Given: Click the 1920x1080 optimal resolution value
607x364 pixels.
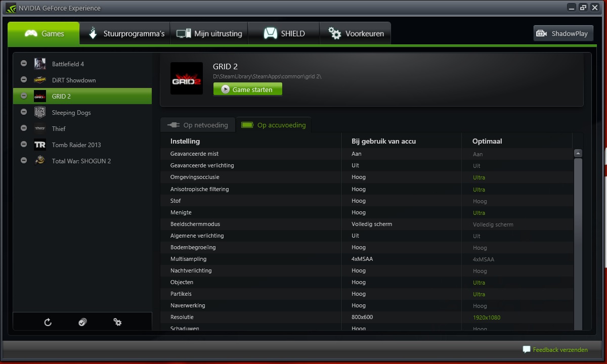Looking at the screenshot, I should pyautogui.click(x=487, y=317).
